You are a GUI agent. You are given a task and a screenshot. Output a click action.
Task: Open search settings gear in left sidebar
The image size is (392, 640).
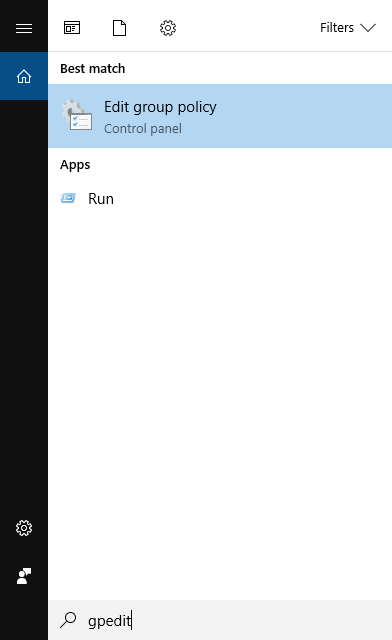click(x=24, y=528)
